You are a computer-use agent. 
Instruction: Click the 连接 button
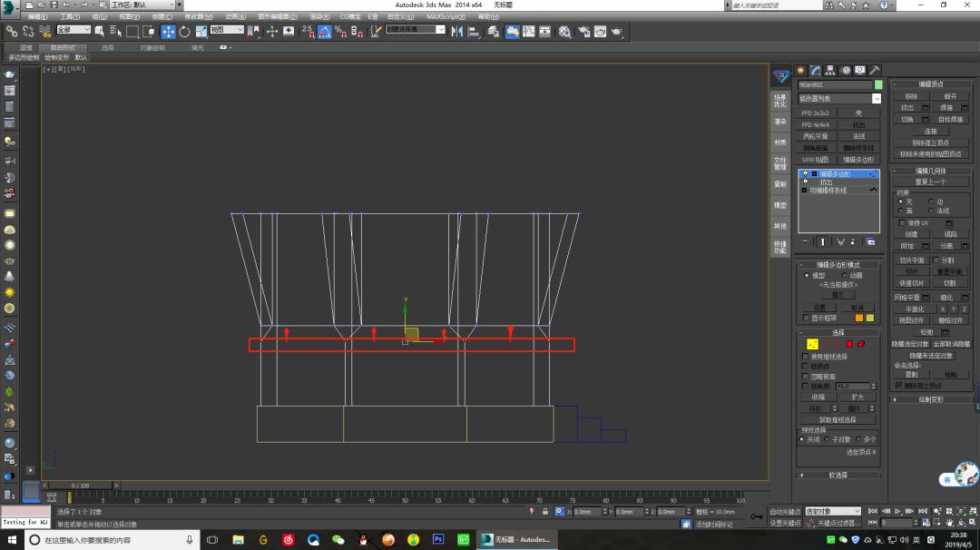pos(930,132)
